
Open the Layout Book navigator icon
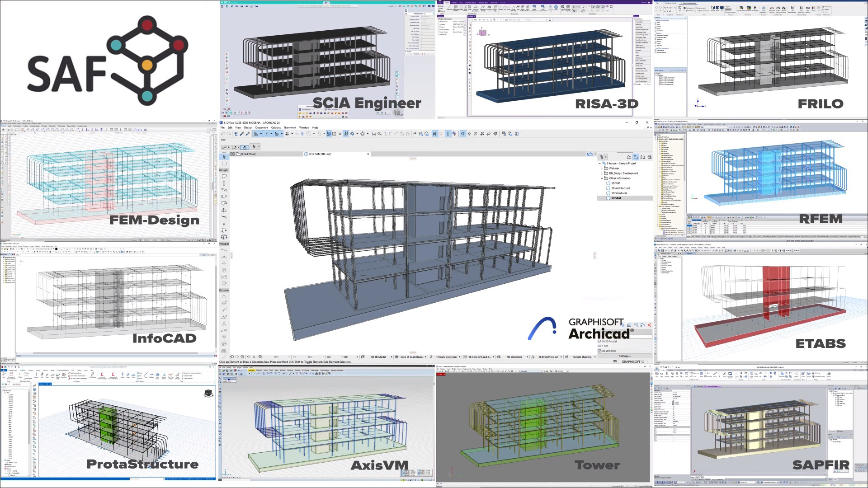click(x=642, y=157)
